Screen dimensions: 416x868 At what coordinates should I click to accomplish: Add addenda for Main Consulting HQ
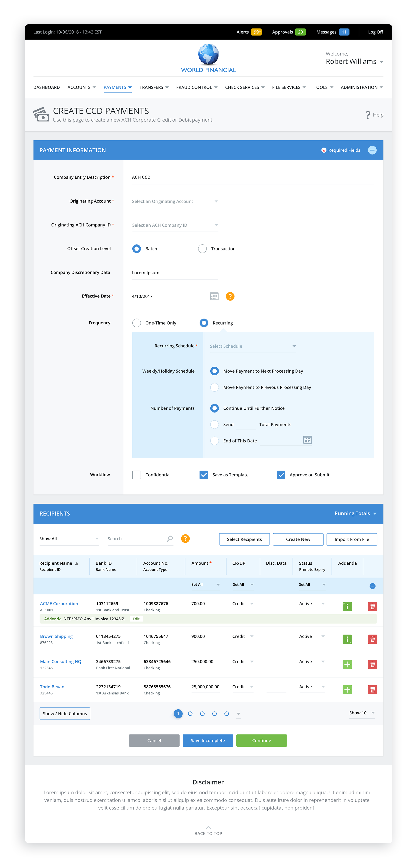(347, 664)
